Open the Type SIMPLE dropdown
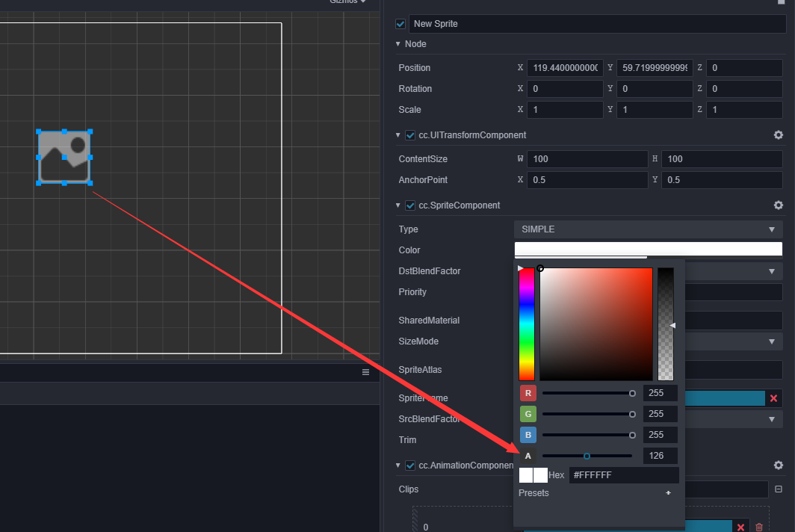The image size is (795, 532). point(649,229)
